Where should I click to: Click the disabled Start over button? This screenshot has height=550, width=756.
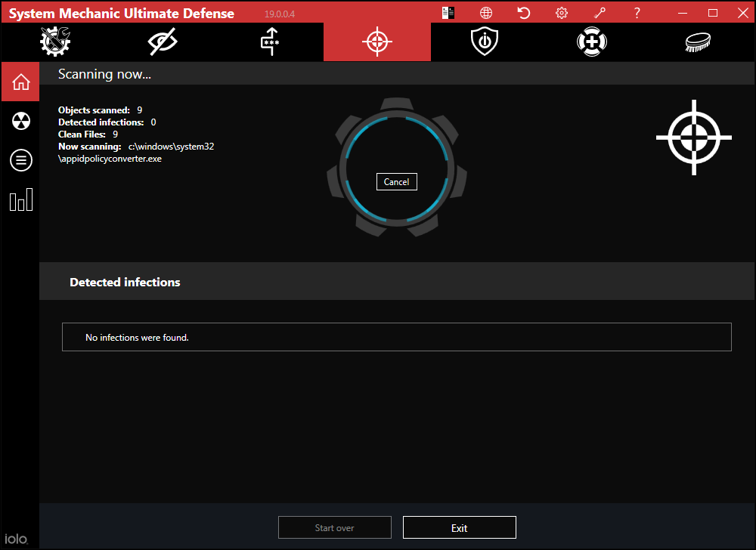coord(335,528)
